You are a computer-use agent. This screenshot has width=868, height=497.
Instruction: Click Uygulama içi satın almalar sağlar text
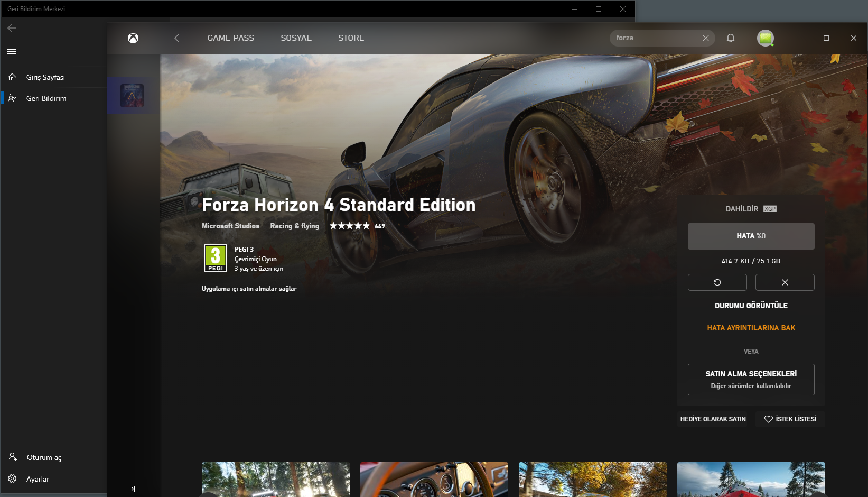(x=249, y=289)
